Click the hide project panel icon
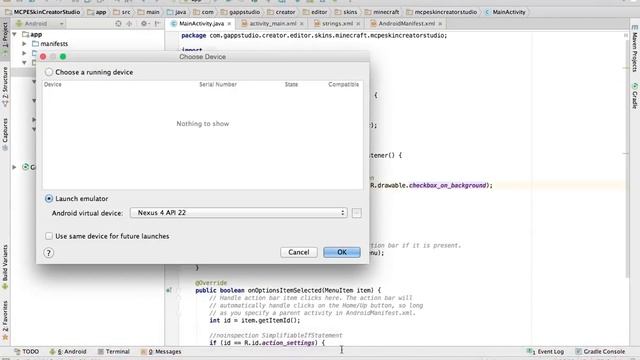 point(157,24)
